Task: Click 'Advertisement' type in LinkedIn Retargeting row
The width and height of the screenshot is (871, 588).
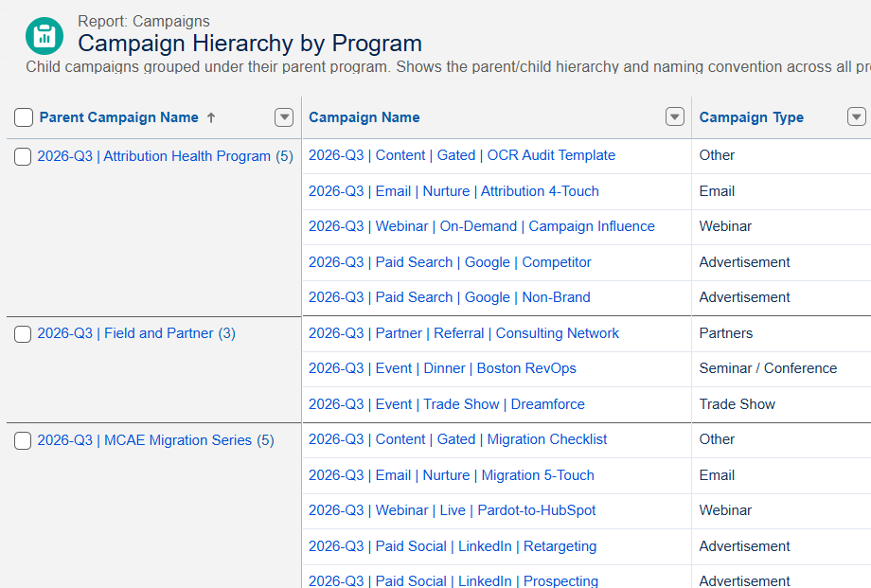Action: 744,546
